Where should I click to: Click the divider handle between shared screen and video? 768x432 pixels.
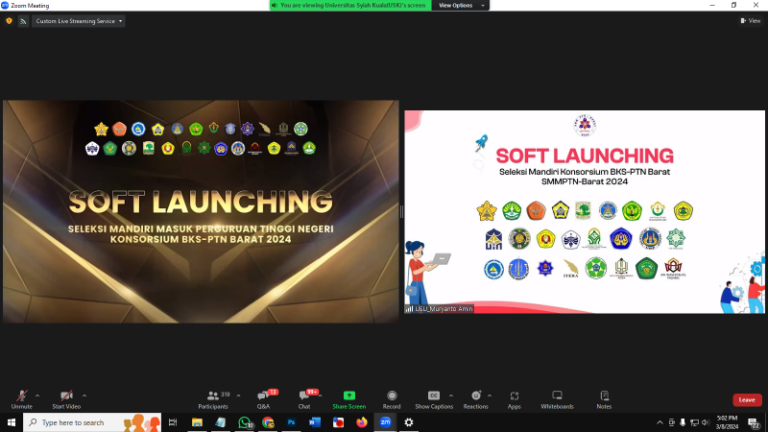(x=402, y=212)
